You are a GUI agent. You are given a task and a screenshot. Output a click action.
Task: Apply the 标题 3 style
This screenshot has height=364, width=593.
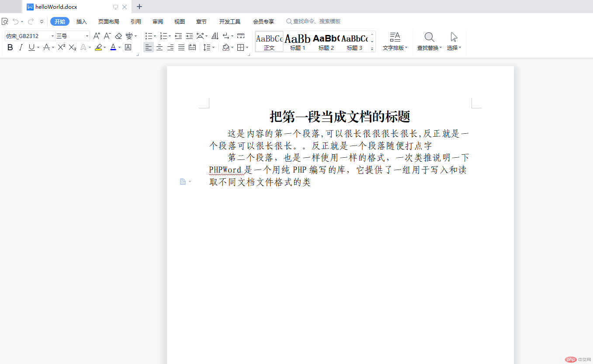tap(354, 42)
